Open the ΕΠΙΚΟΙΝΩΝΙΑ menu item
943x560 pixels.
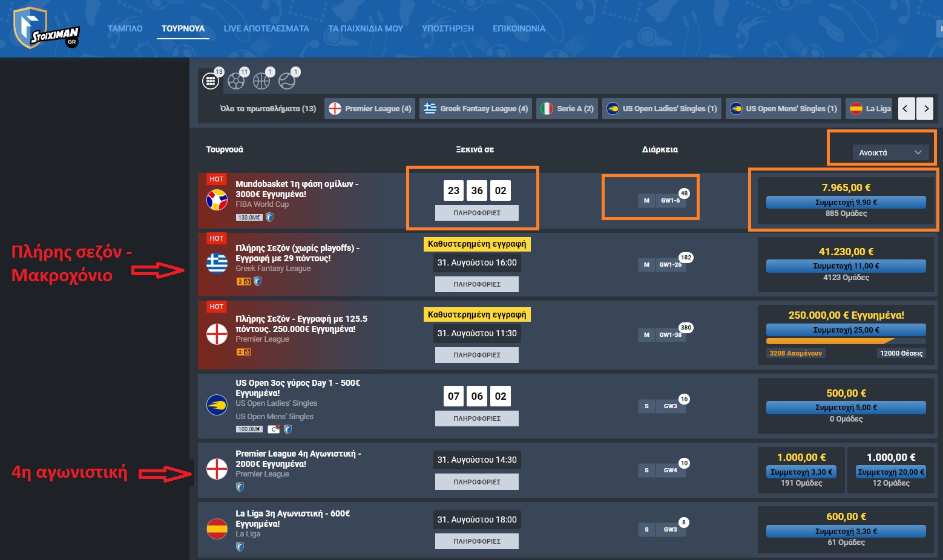519,28
